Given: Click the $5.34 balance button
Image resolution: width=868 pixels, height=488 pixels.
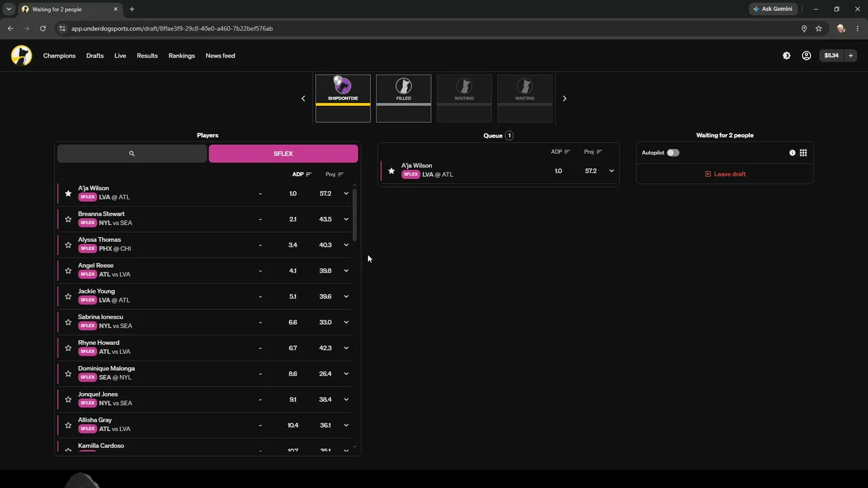Looking at the screenshot, I should (831, 56).
